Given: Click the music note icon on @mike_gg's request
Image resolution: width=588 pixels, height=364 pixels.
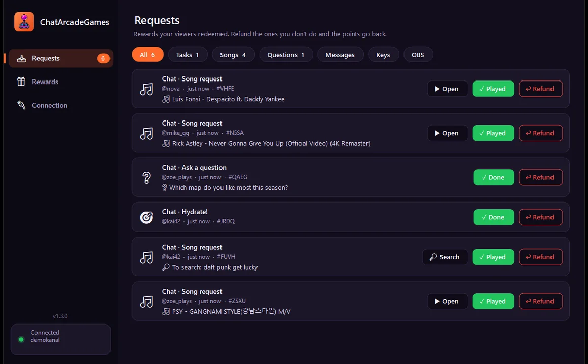Looking at the screenshot, I should pos(146,133).
